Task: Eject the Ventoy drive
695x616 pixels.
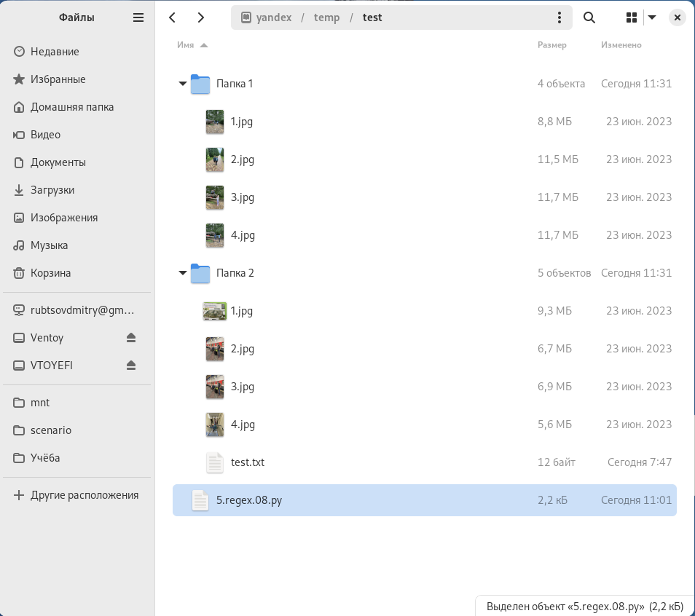Action: (x=131, y=337)
